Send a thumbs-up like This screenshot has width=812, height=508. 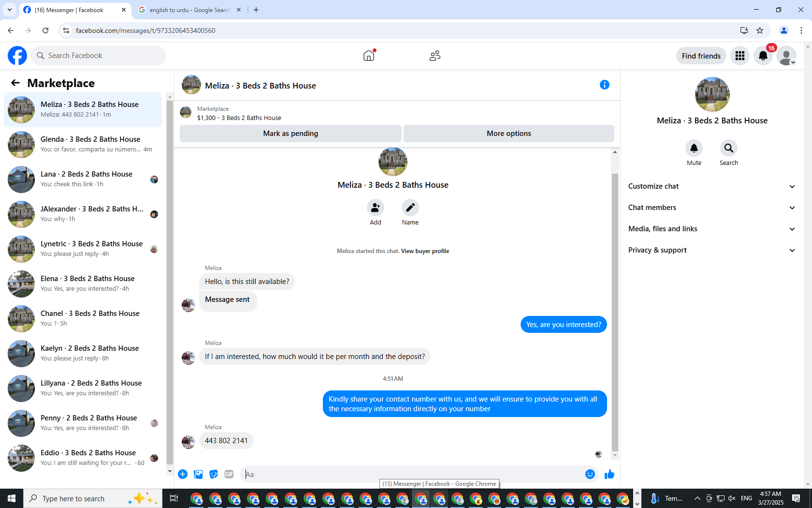609,474
